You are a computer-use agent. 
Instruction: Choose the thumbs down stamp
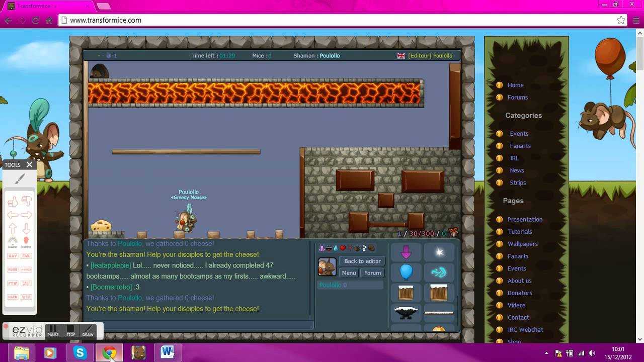click(27, 201)
